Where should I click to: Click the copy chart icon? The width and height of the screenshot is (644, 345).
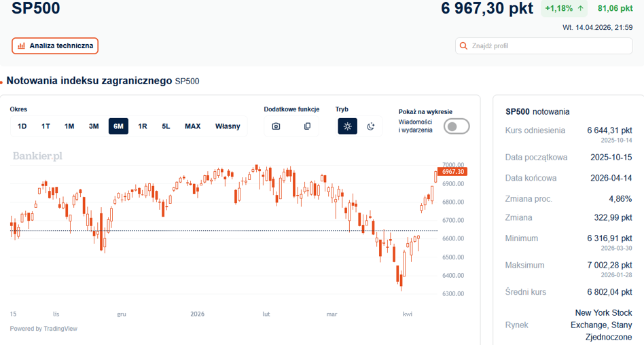coord(307,126)
